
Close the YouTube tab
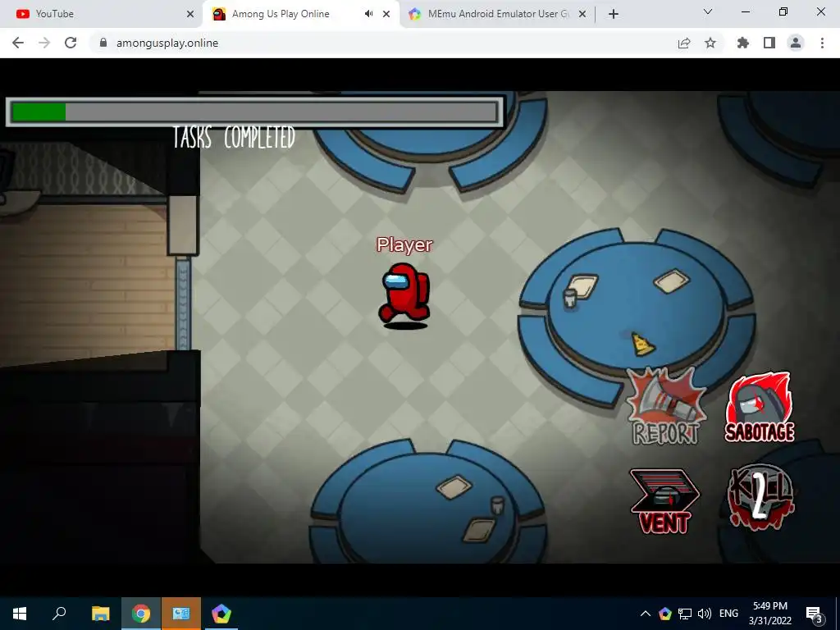tap(189, 14)
